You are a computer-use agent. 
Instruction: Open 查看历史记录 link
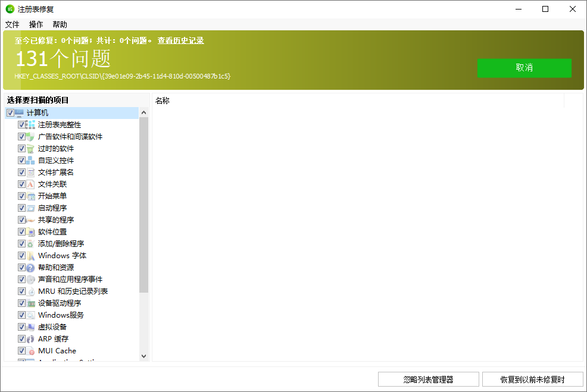(x=180, y=40)
